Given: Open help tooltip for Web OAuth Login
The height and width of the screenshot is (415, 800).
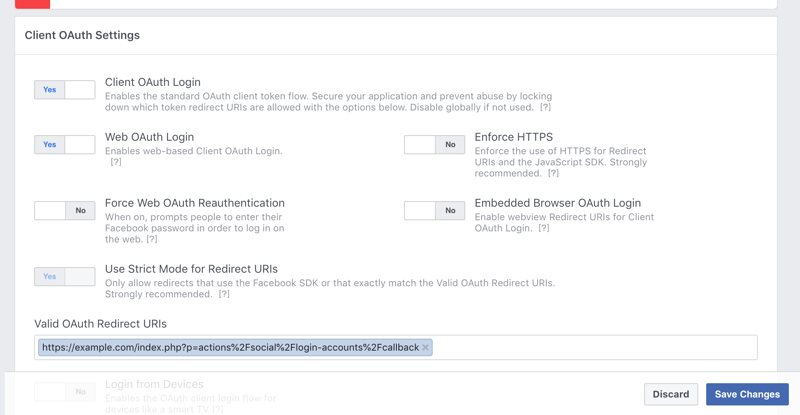Looking at the screenshot, I should (x=116, y=162).
